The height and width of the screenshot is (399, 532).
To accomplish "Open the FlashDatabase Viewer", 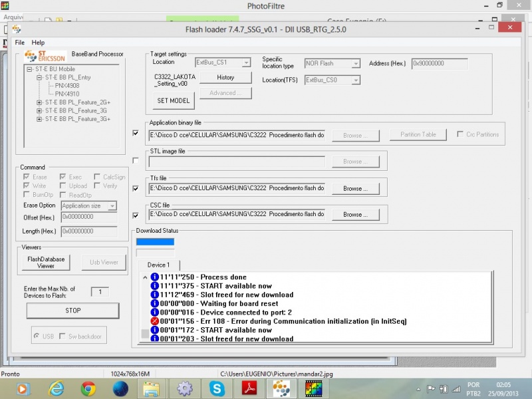I will [46, 262].
